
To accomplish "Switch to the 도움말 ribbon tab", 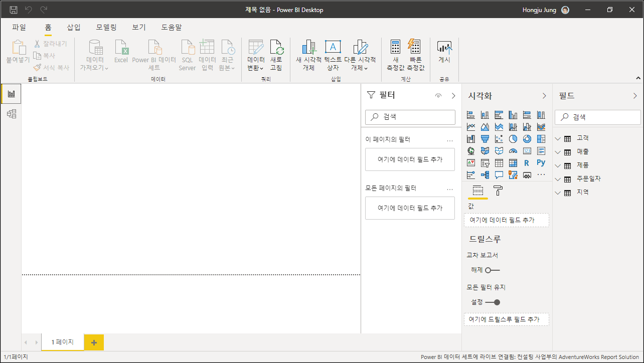I will point(172,27).
